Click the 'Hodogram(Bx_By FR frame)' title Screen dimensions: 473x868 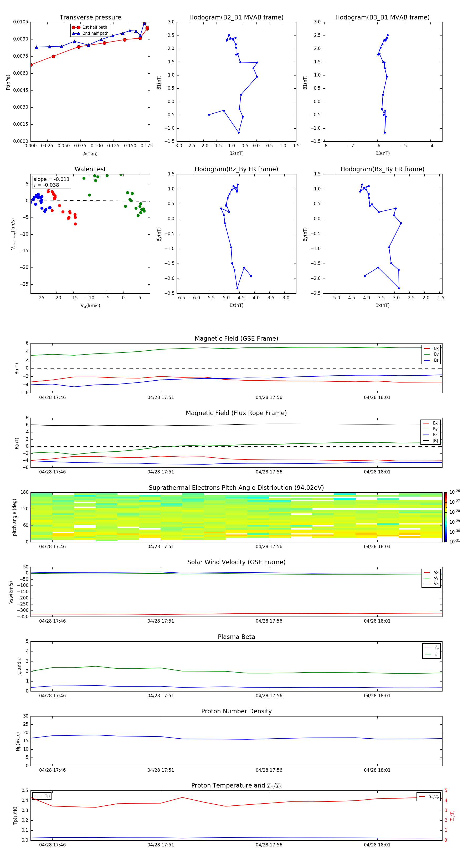(x=382, y=169)
